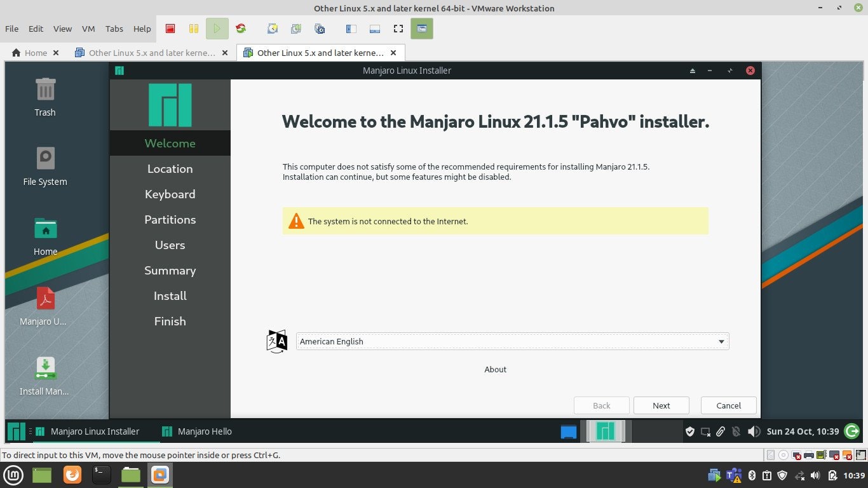Image resolution: width=868 pixels, height=488 pixels.
Task: Click the guest panel clock Sun 24 Oct
Action: [x=803, y=431]
